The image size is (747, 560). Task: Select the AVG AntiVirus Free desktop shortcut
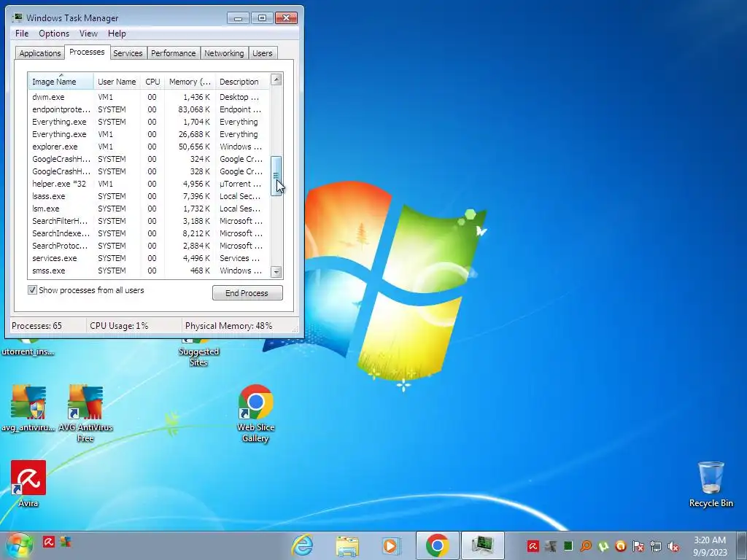pos(85,413)
